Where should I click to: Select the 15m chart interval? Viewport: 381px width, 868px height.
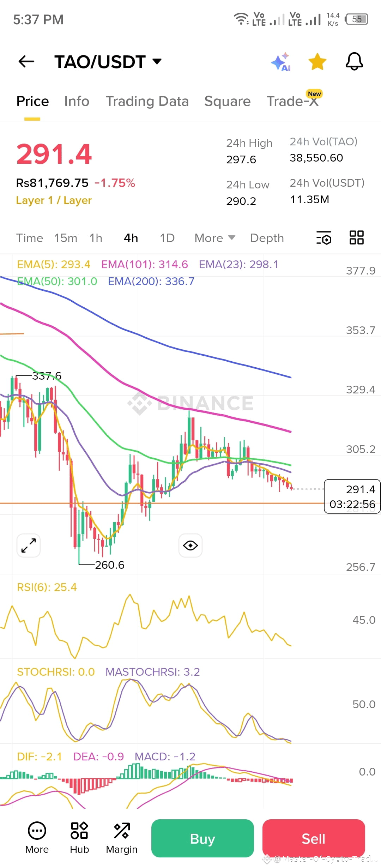[66, 238]
